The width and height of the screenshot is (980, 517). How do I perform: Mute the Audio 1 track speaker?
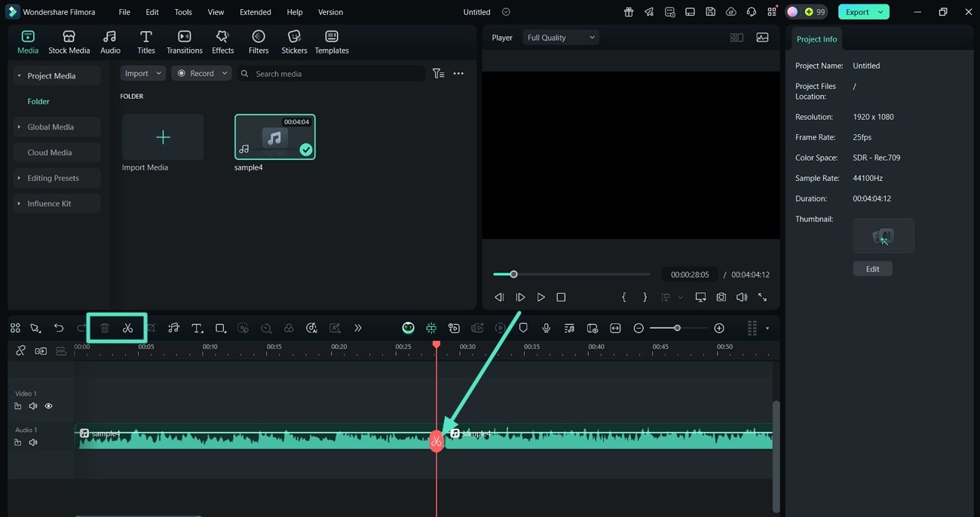pyautogui.click(x=33, y=442)
